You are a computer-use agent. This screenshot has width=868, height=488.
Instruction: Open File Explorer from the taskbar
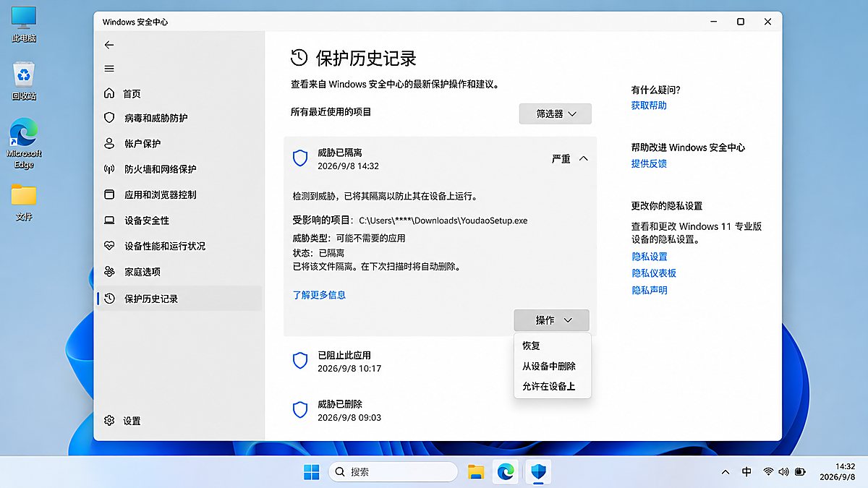(x=476, y=472)
